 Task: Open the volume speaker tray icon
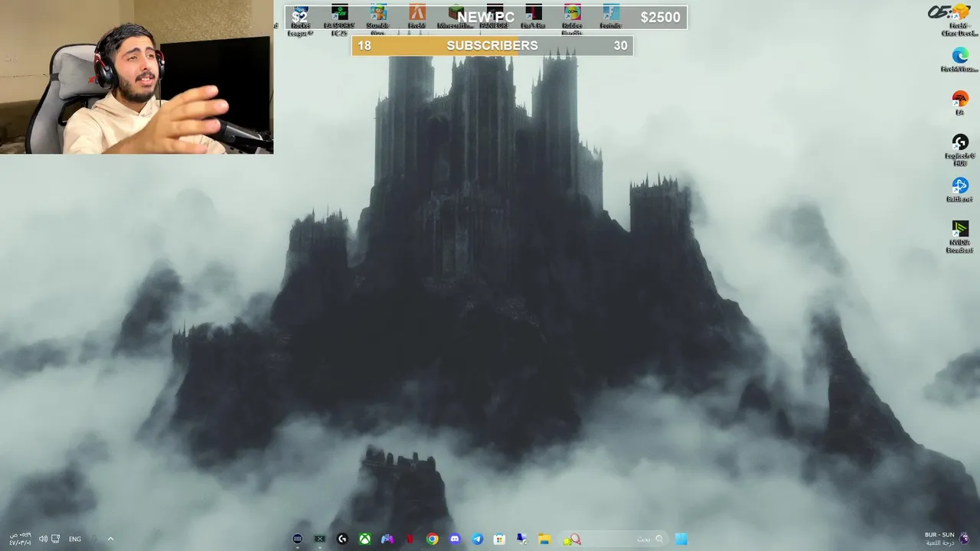coord(43,539)
